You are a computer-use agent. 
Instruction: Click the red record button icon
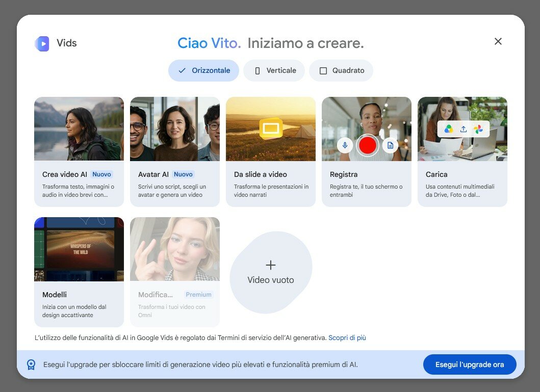point(368,145)
